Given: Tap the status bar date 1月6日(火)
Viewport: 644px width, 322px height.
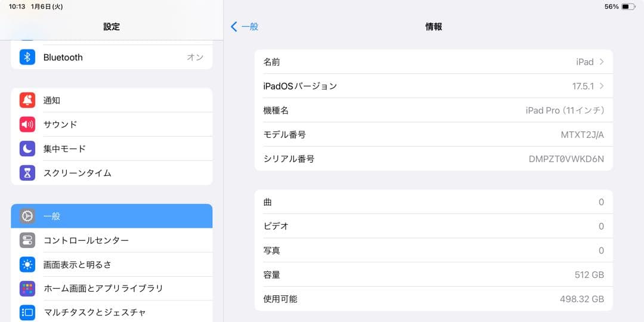Looking at the screenshot, I should [x=47, y=7].
